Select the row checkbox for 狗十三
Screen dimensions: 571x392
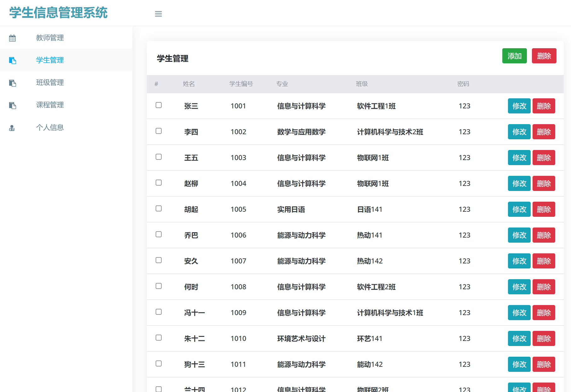159,363
